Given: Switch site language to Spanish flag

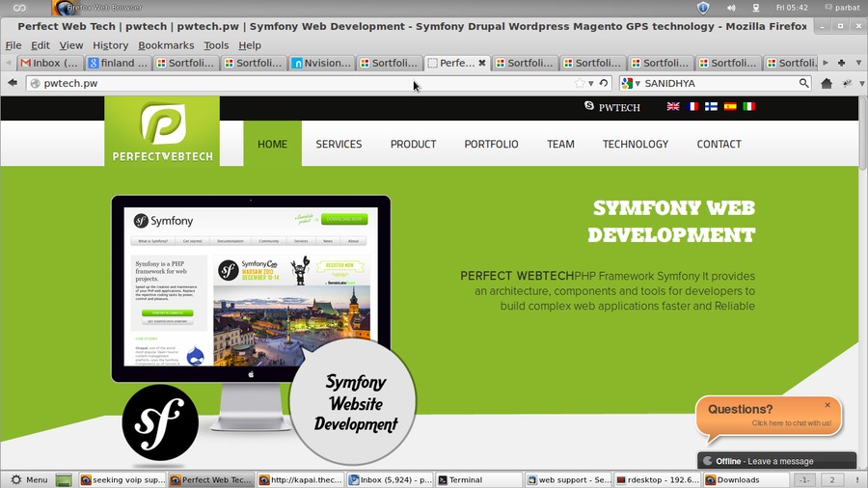Looking at the screenshot, I should coord(730,106).
